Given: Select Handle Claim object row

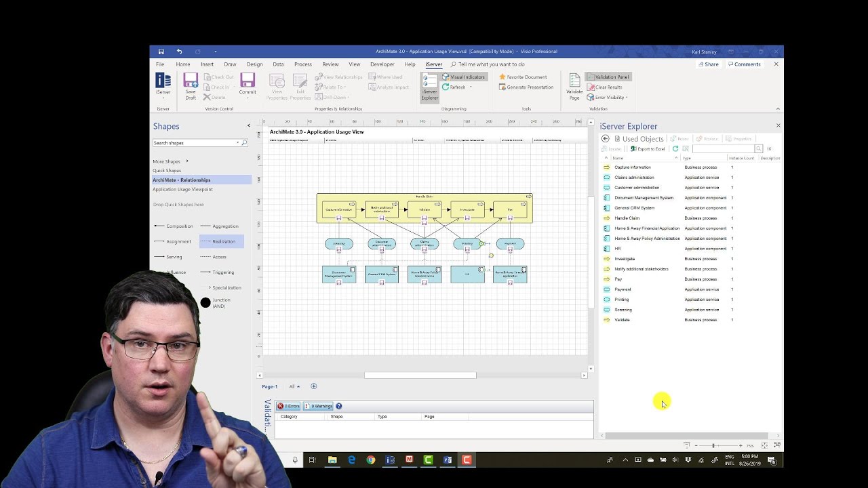Looking at the screenshot, I should coord(690,218).
